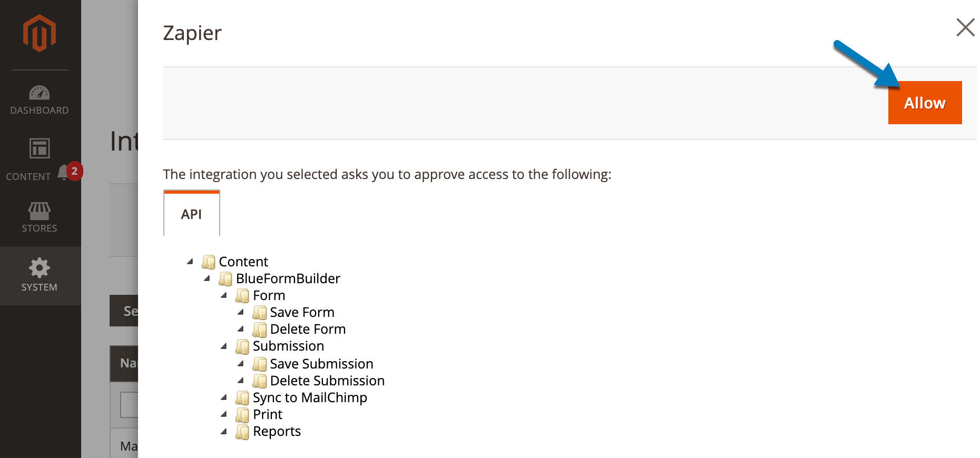This screenshot has width=980, height=458.
Task: Select Sync to MailChimp tree item
Action: [x=310, y=397]
